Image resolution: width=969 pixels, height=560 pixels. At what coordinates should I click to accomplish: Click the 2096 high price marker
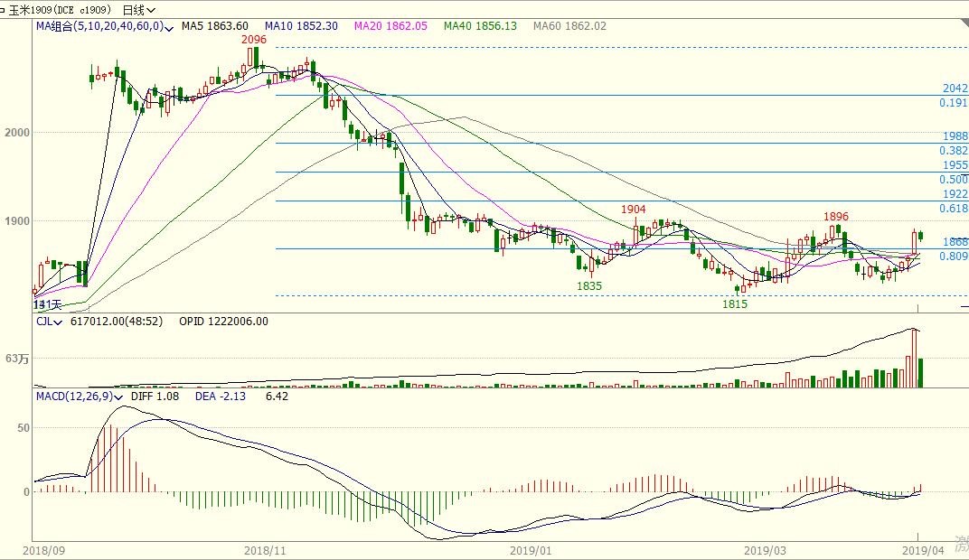[254, 40]
